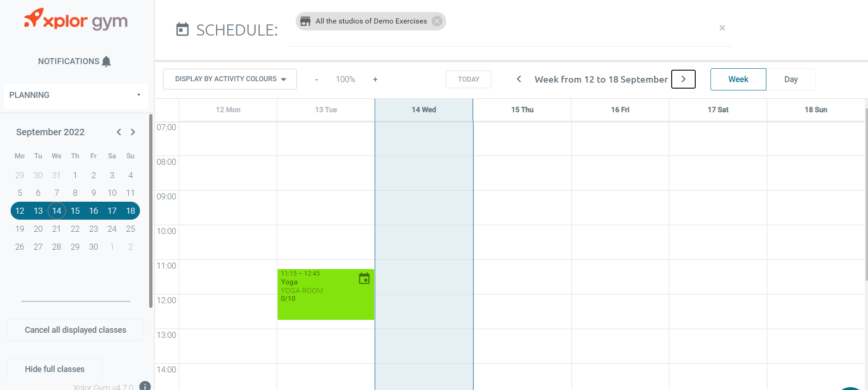Screen dimensions: 868x390
Task: Remove the Demo Exercises studio filter chip
Action: click(x=437, y=21)
